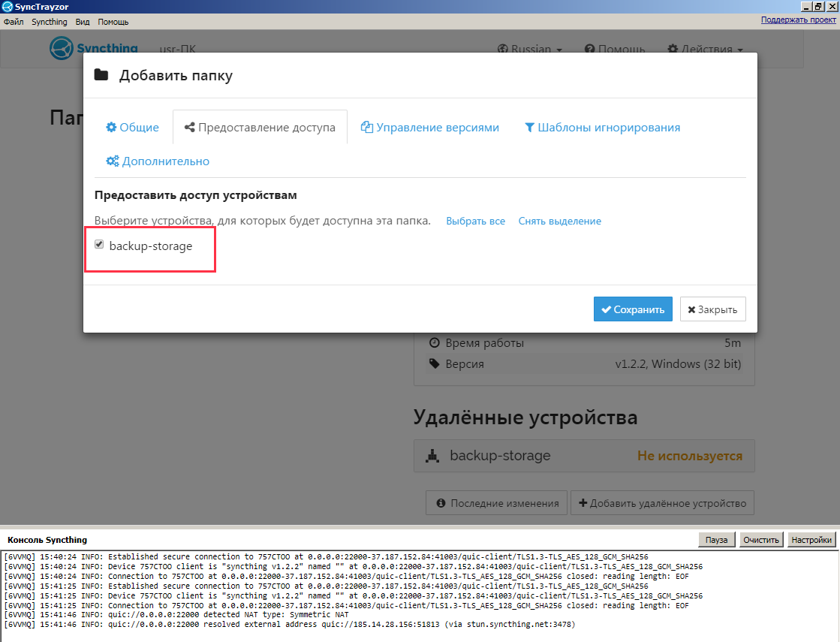Switch to Предоставление доступа tab
This screenshot has height=642, width=840.
click(x=260, y=128)
